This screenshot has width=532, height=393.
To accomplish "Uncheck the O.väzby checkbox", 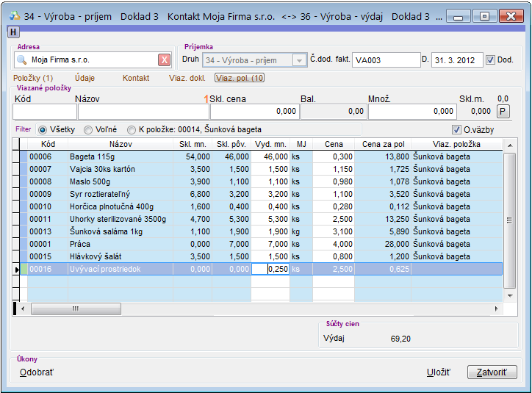I will [457, 129].
